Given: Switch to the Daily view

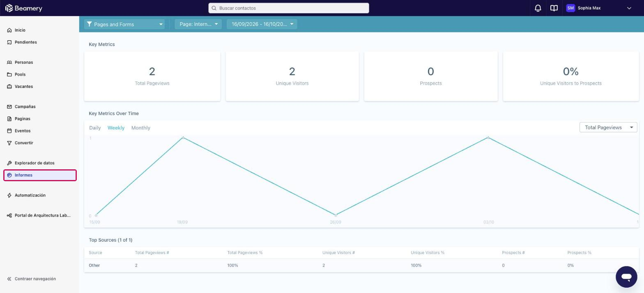Looking at the screenshot, I should click(x=95, y=128).
